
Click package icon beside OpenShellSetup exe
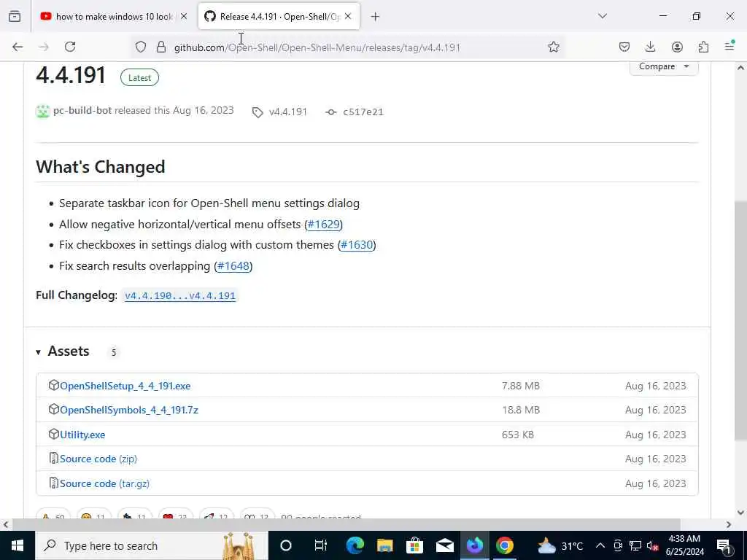coord(54,385)
